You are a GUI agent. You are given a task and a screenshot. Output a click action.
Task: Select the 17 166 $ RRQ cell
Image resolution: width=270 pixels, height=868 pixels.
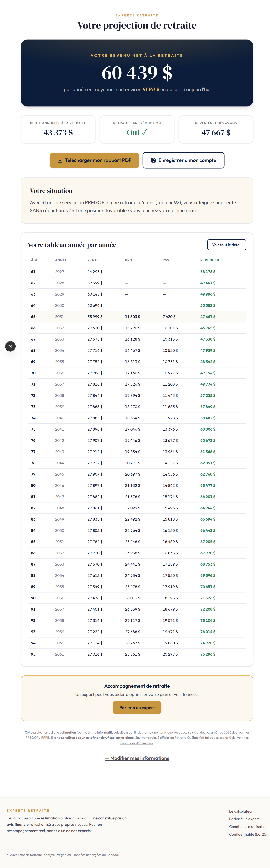click(133, 373)
